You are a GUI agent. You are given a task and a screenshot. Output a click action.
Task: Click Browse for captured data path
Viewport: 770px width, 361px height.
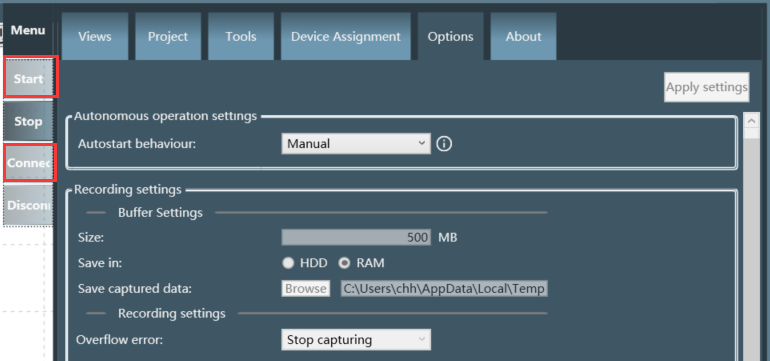pyautogui.click(x=305, y=288)
